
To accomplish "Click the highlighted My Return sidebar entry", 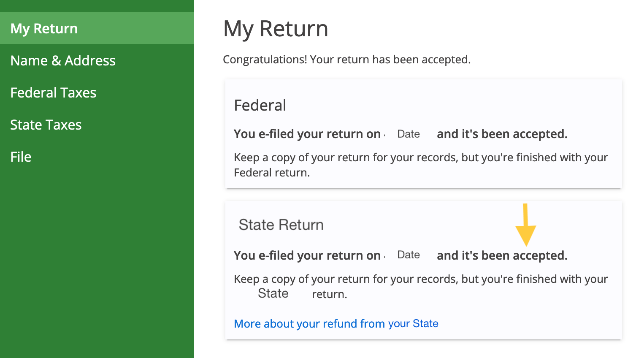I will [x=97, y=28].
